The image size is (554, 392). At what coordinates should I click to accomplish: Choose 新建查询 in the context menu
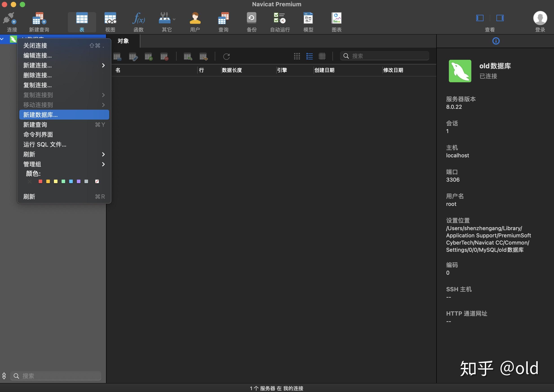tap(64, 125)
